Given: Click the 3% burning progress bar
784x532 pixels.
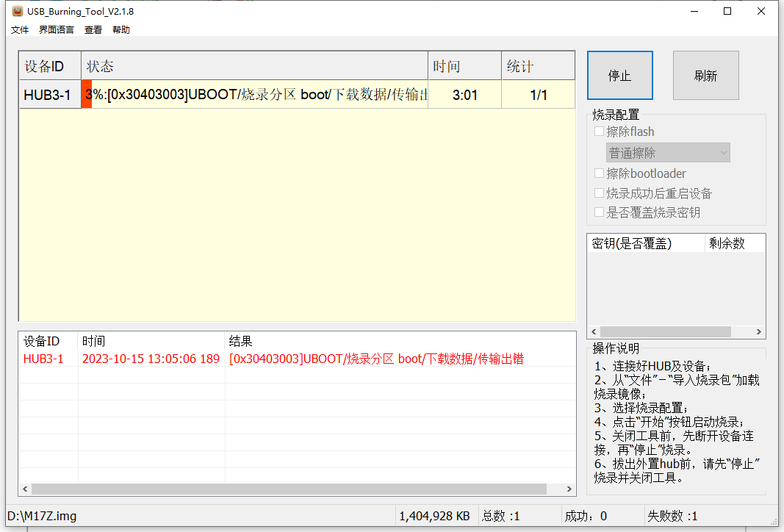Looking at the screenshot, I should click(254, 95).
